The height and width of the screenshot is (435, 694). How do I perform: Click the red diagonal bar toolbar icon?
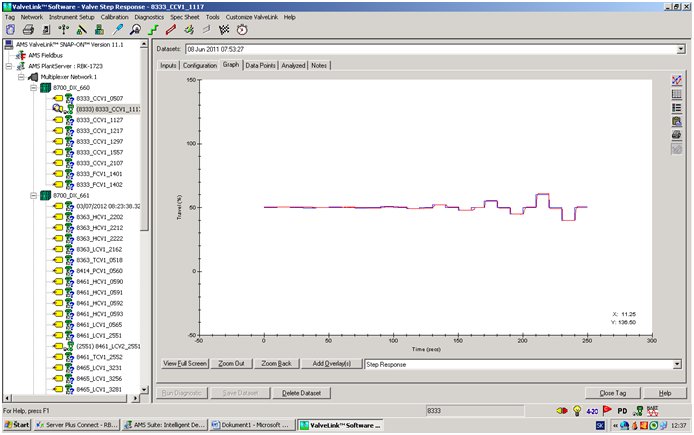(x=171, y=30)
